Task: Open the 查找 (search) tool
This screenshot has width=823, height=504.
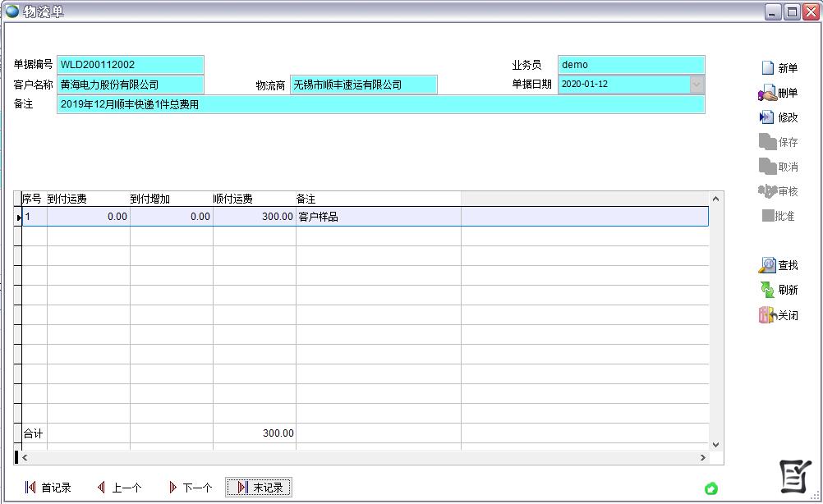Action: pyautogui.click(x=767, y=265)
